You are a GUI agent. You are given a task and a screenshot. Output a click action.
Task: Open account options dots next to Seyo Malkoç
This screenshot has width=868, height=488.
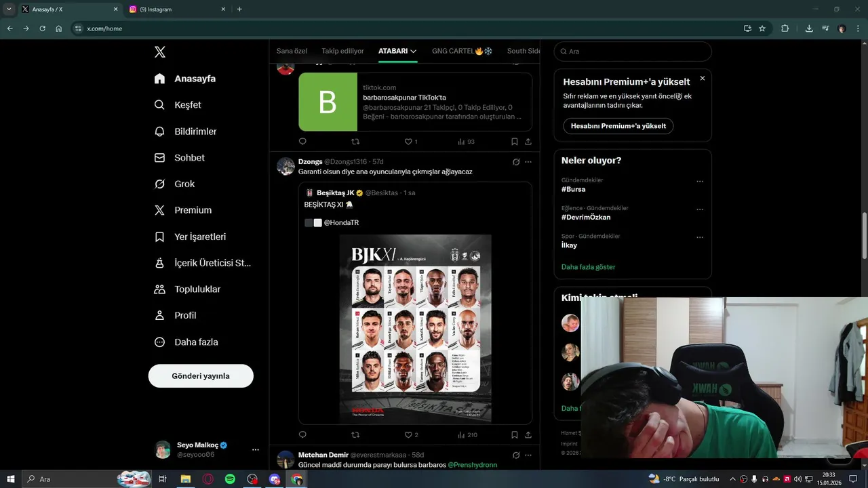(256, 450)
